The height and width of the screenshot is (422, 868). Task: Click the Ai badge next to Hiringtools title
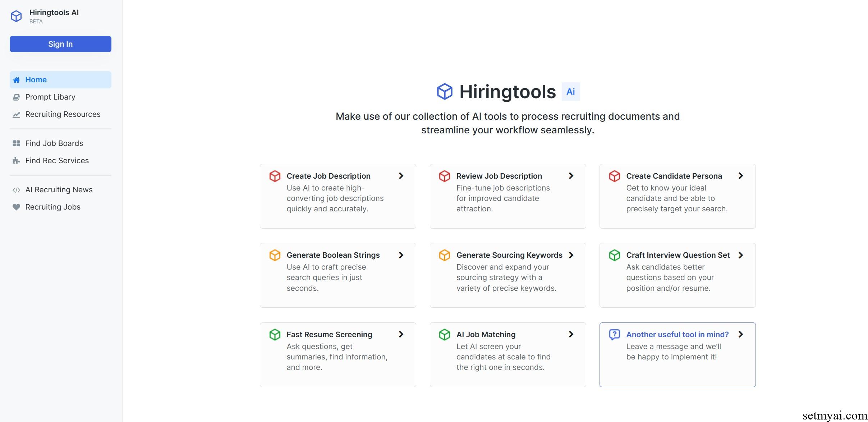pyautogui.click(x=571, y=92)
